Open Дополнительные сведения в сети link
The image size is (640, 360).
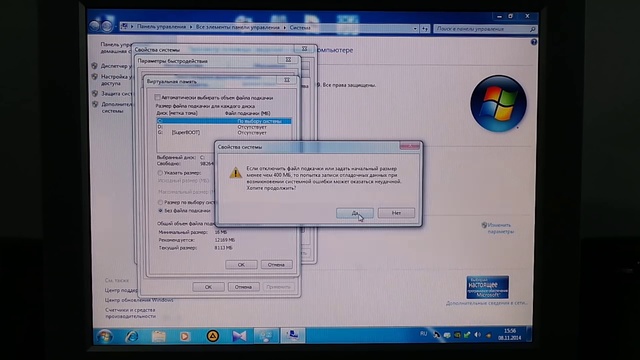(487, 303)
